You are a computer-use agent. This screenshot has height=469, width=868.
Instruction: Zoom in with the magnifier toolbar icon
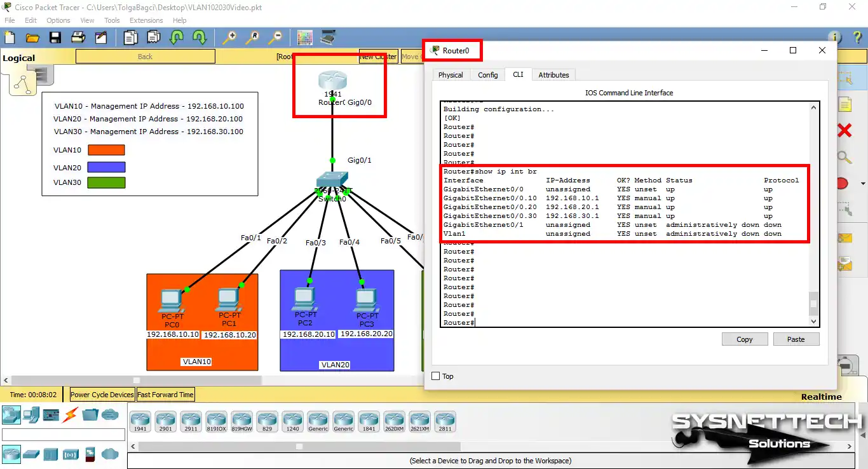coord(229,38)
